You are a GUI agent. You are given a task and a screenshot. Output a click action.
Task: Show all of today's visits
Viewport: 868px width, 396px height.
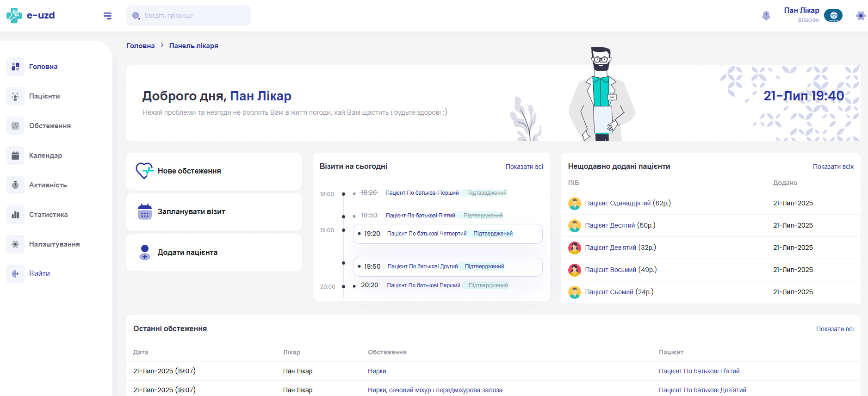tap(524, 167)
